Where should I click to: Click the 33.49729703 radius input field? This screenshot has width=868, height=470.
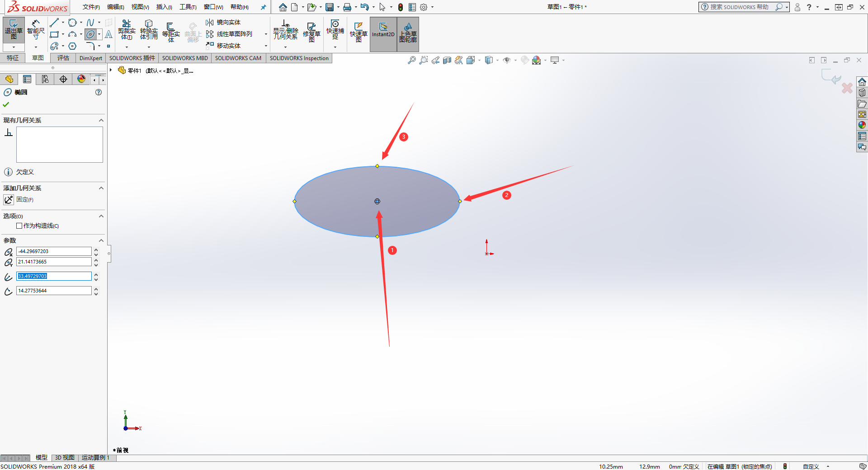(54, 276)
